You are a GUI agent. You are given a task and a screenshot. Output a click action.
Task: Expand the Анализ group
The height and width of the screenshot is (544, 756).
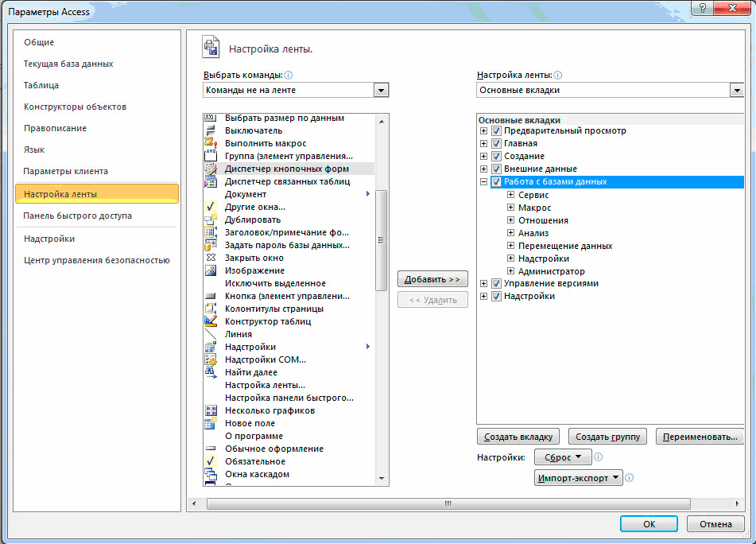click(x=510, y=232)
